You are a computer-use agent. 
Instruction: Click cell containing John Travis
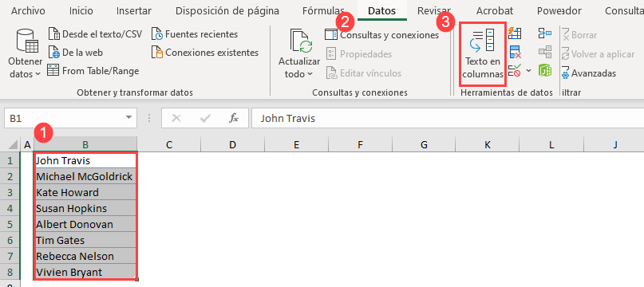point(85,160)
